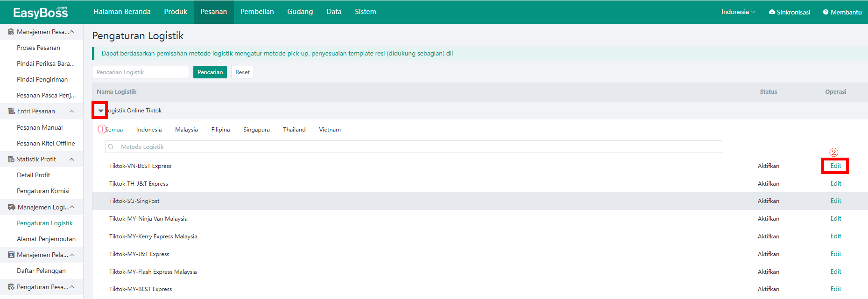
Task: Edit Tiktok-SG-SingPost logistic
Action: (836, 201)
